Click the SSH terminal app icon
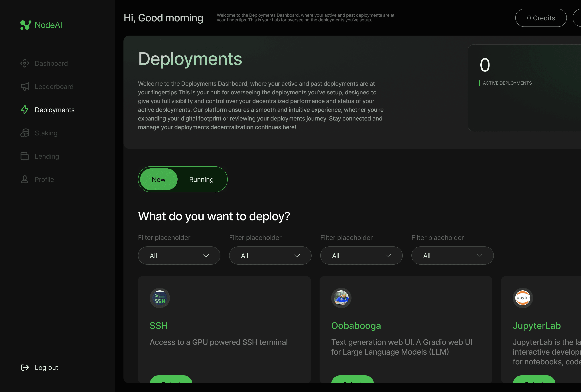This screenshot has height=392, width=581. point(159,298)
